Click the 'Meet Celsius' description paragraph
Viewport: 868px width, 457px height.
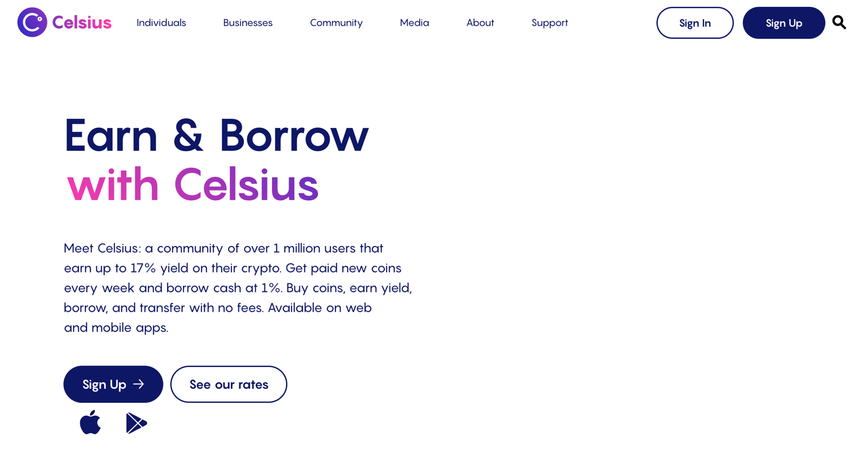(x=238, y=288)
